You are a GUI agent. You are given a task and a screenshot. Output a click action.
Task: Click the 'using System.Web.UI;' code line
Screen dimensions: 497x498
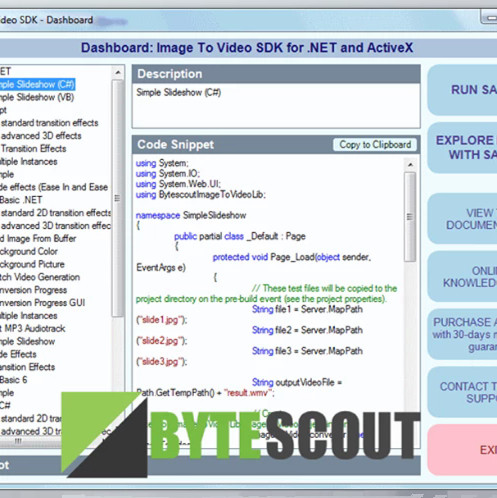[x=178, y=184]
